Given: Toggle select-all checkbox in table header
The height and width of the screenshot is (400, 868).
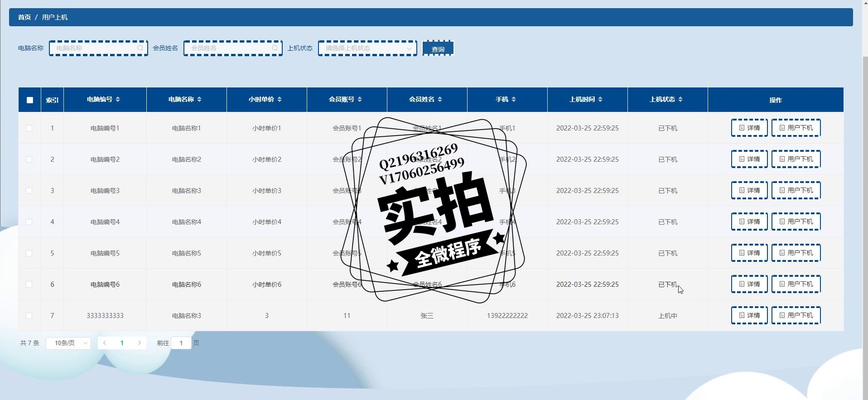Looking at the screenshot, I should [30, 100].
